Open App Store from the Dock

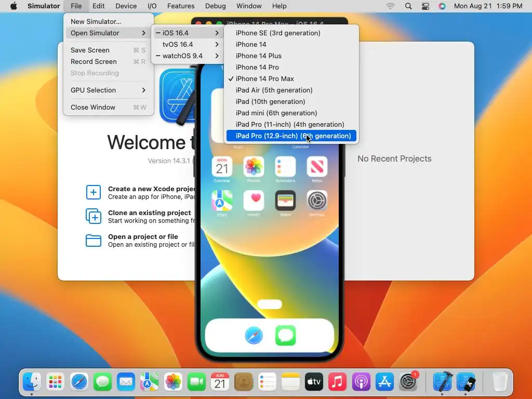pos(384,382)
